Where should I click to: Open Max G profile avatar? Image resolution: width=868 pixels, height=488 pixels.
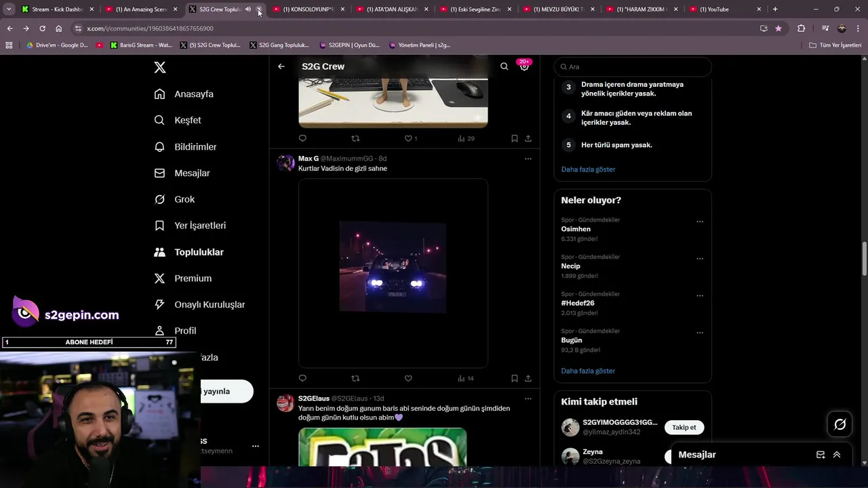coord(285,163)
